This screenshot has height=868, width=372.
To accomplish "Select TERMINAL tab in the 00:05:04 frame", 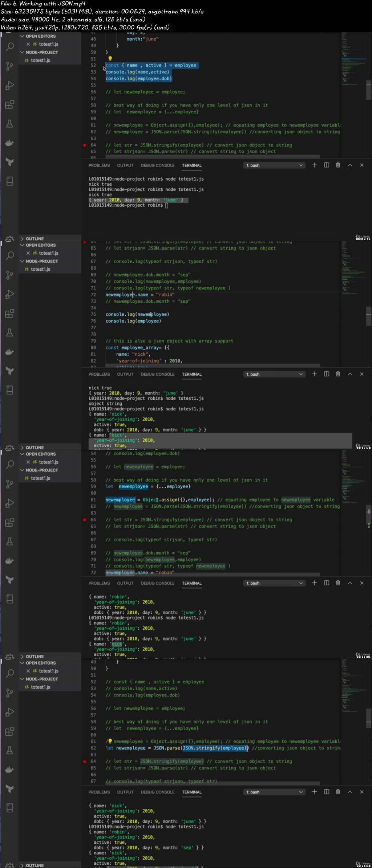I will [x=192, y=583].
